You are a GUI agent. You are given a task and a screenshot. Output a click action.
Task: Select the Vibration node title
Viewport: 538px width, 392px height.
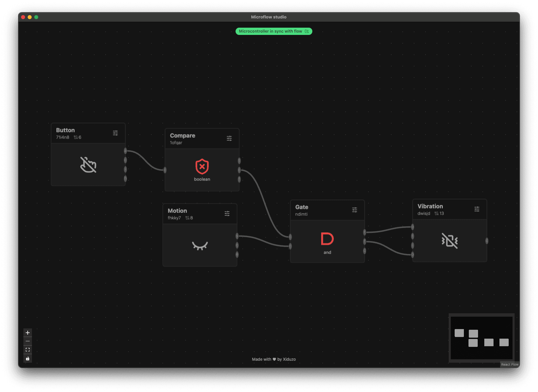[x=430, y=206]
